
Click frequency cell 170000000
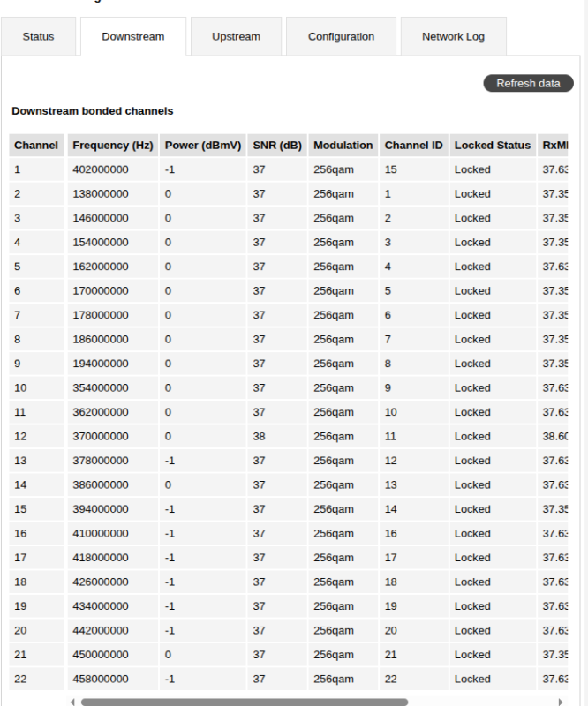tap(113, 291)
